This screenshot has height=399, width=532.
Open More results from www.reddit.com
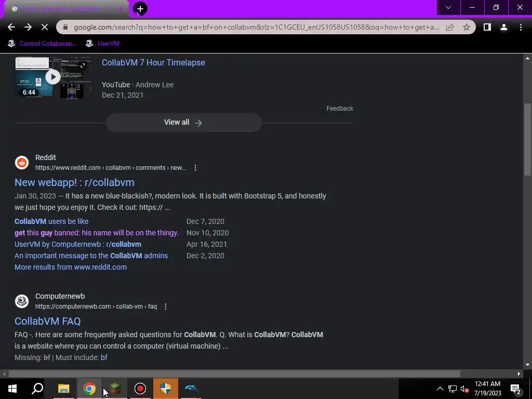point(71,267)
